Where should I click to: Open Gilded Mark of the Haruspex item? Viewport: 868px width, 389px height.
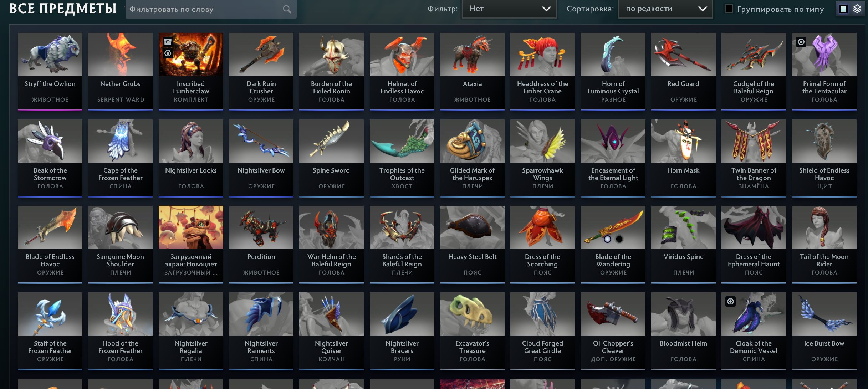[x=472, y=158]
